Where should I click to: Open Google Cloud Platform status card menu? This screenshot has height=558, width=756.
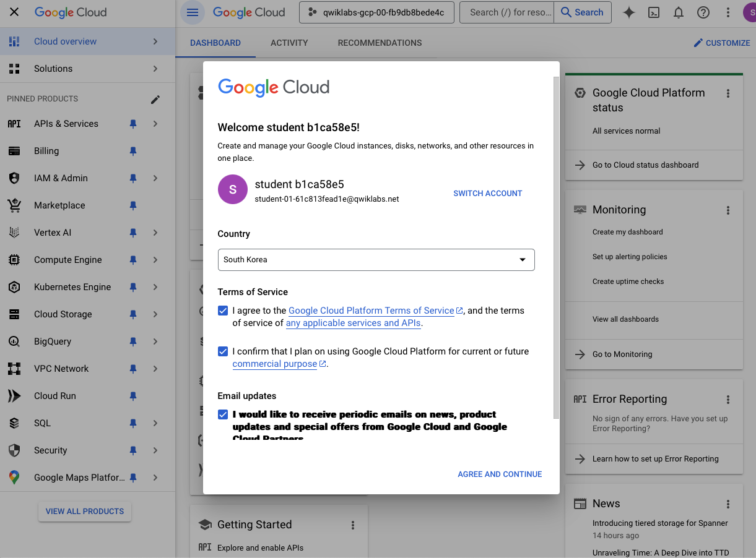pos(728,93)
